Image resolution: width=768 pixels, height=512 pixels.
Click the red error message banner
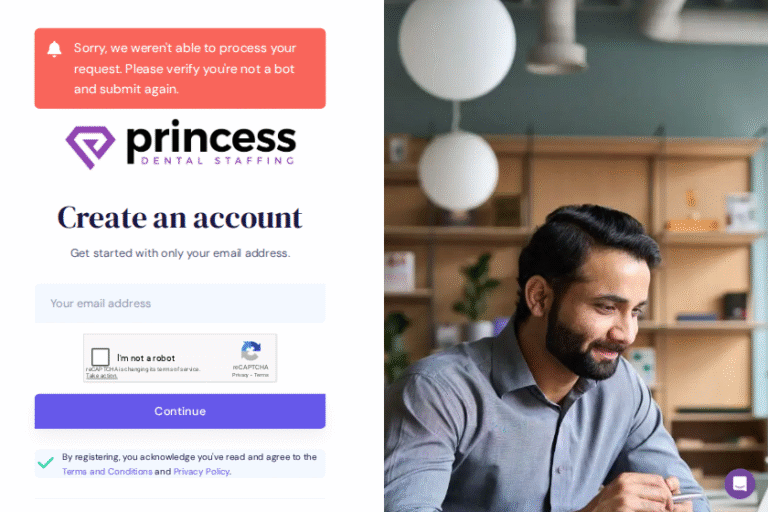tap(180, 68)
